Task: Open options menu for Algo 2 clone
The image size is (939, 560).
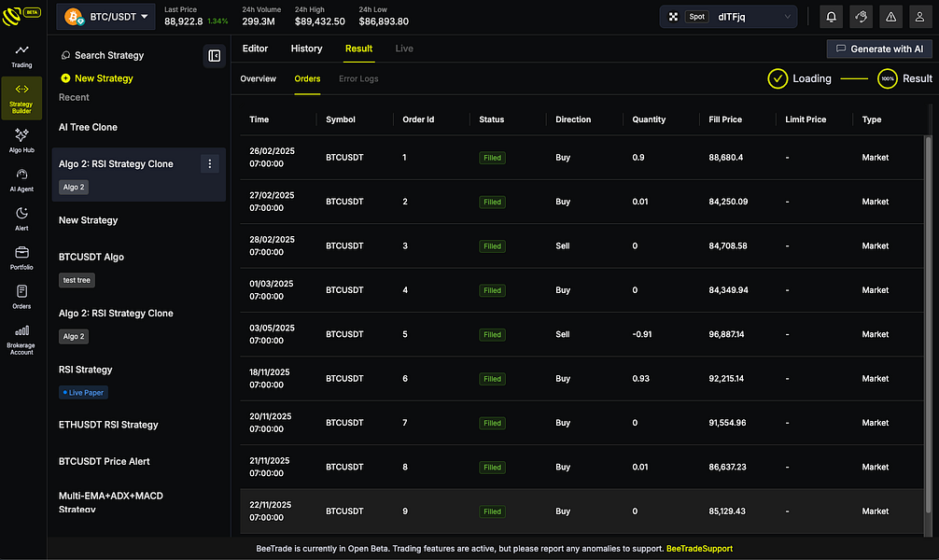Action: [210, 163]
